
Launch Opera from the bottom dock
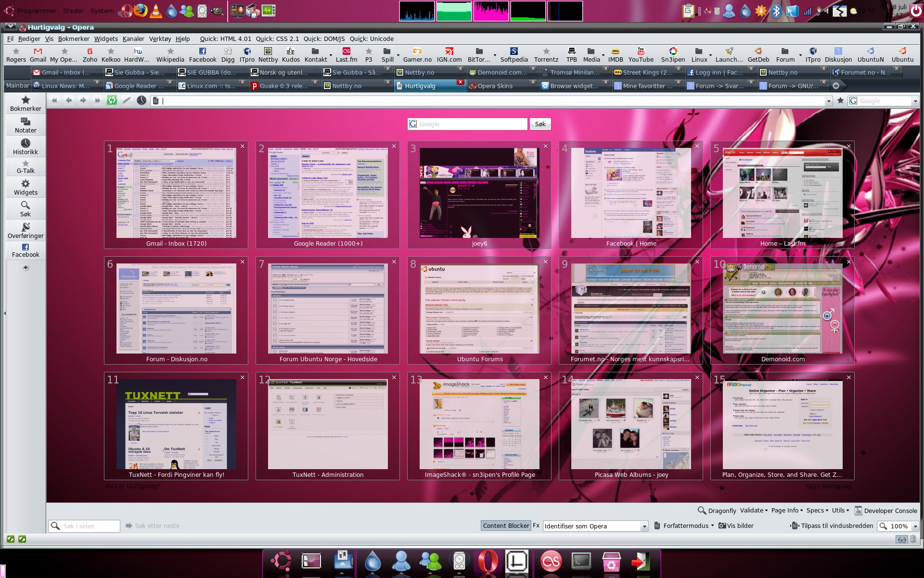[x=488, y=561]
